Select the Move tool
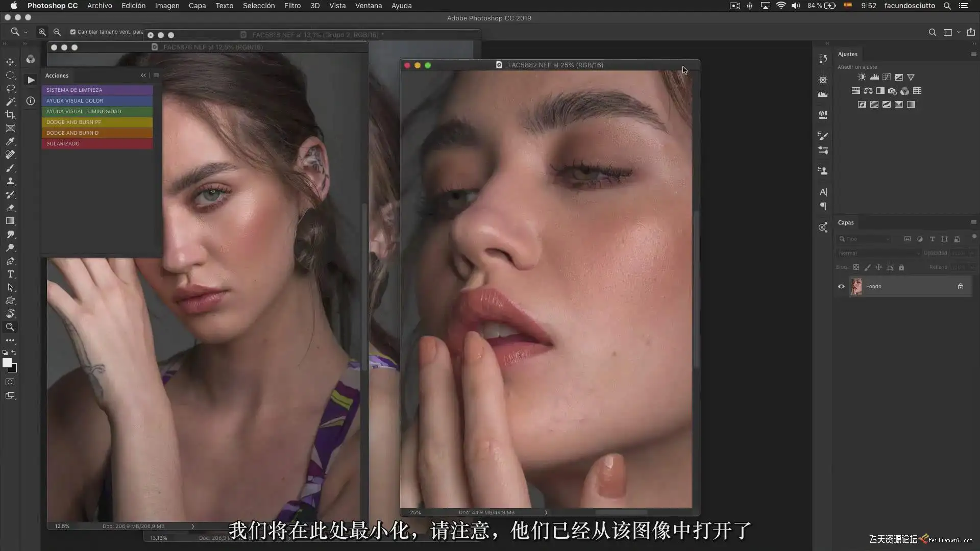The image size is (980, 551). click(10, 62)
